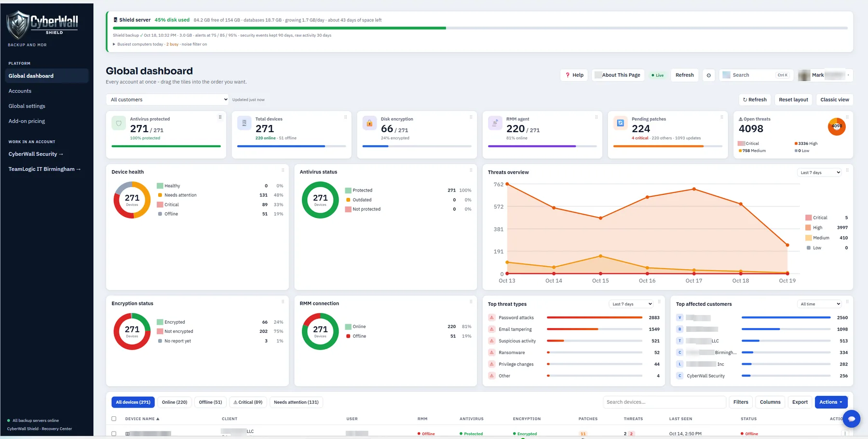Sort by the Device Name column header
Screen dimensions: 868x439
point(142,419)
